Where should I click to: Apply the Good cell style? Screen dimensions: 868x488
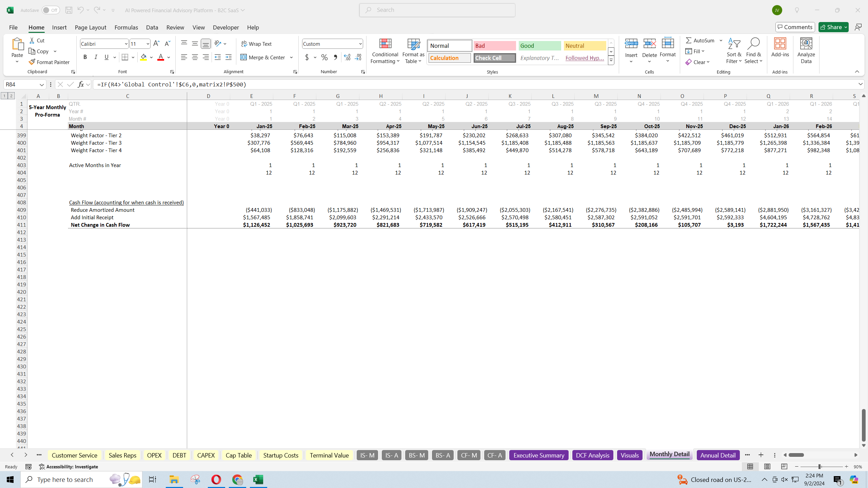click(x=540, y=46)
